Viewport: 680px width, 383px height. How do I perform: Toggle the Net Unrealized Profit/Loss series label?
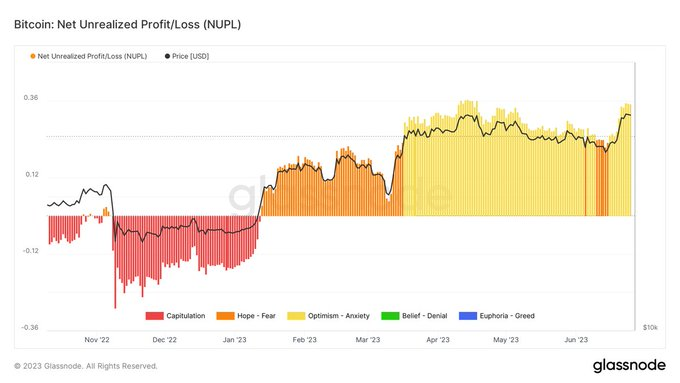tap(92, 56)
